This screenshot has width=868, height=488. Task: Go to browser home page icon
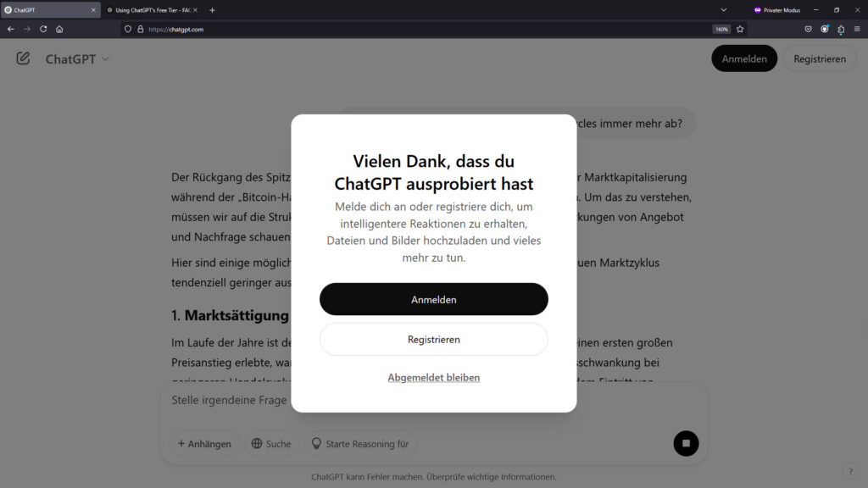59,29
